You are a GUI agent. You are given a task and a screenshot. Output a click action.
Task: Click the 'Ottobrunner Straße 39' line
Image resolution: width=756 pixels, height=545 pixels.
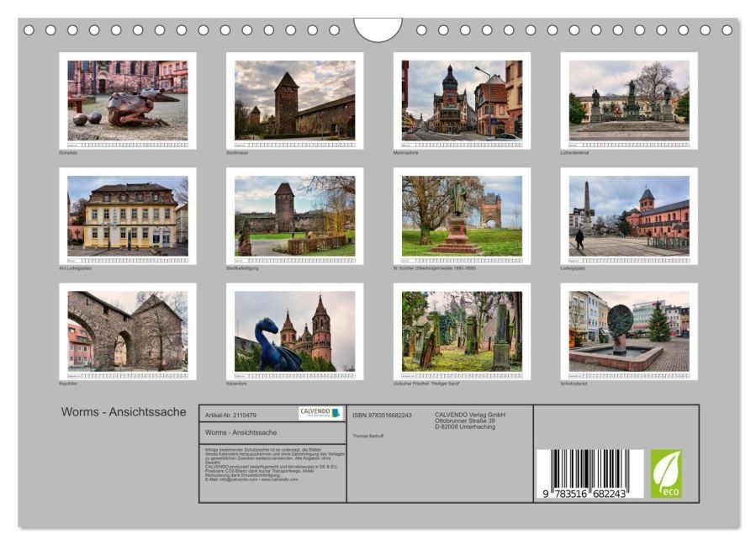click(x=465, y=421)
